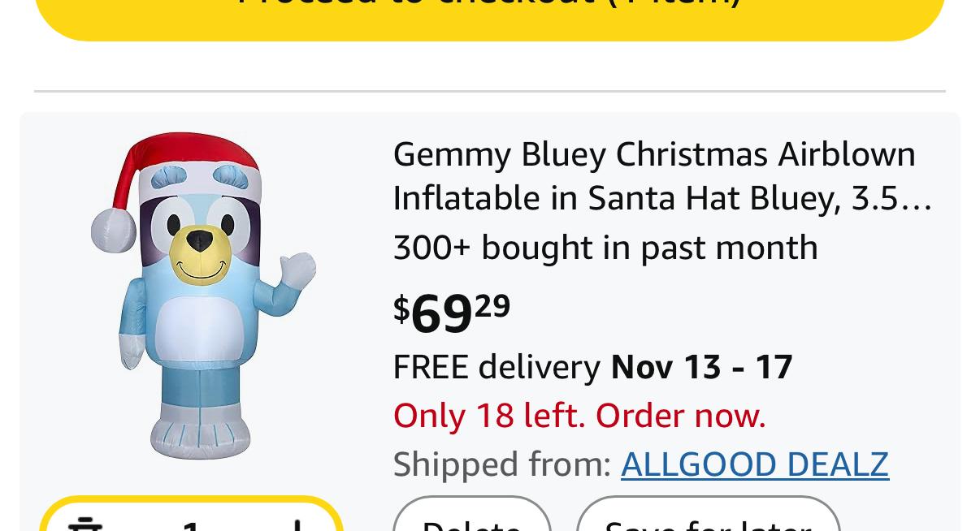Open the Bluey inflatable product image
This screenshot has height=531, width=980.
coord(202,296)
